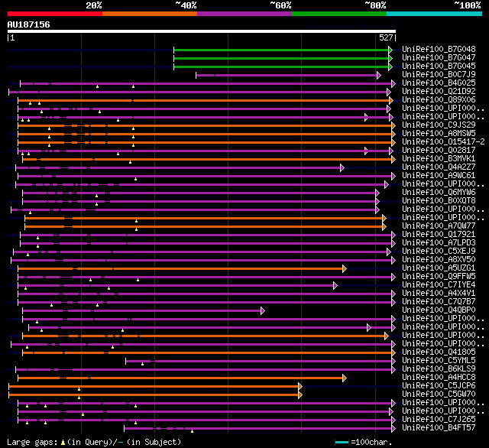Open the UniRef100_B7G045 hit label
Viewport: 489px width, 448px height.
[439, 67]
